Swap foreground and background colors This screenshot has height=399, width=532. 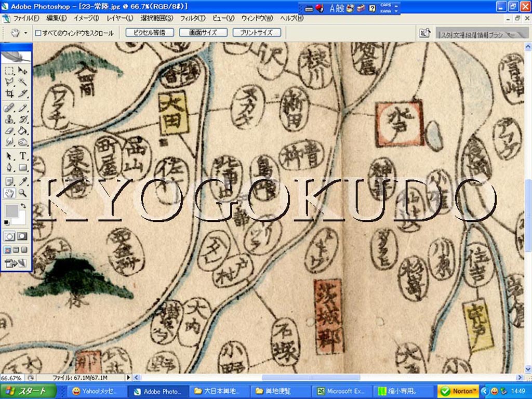(23, 206)
